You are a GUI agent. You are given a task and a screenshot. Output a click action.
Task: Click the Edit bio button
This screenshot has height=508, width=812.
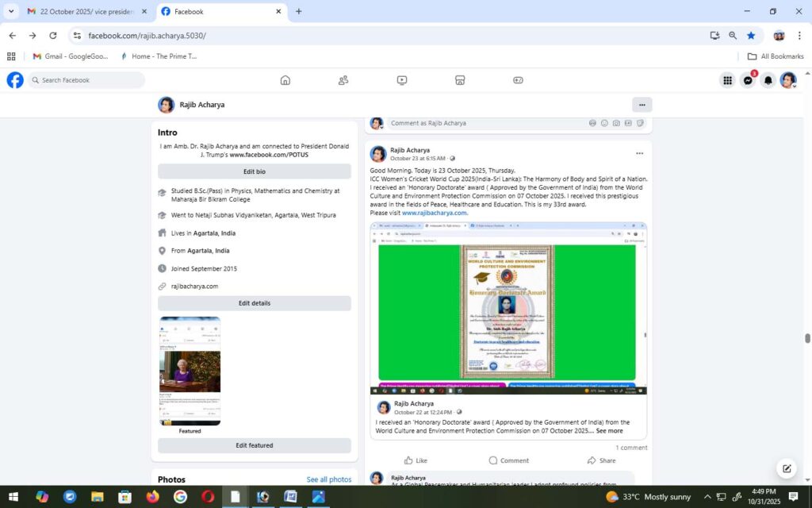click(255, 171)
